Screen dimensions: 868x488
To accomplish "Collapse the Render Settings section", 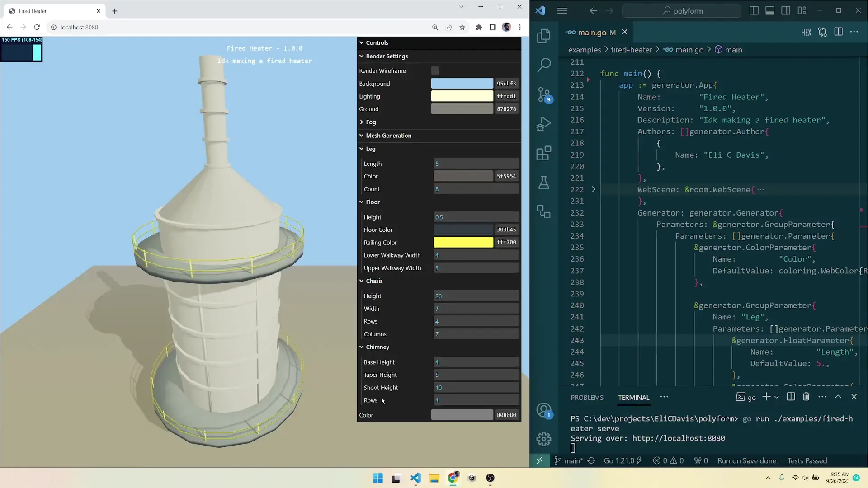I will [x=439, y=56].
